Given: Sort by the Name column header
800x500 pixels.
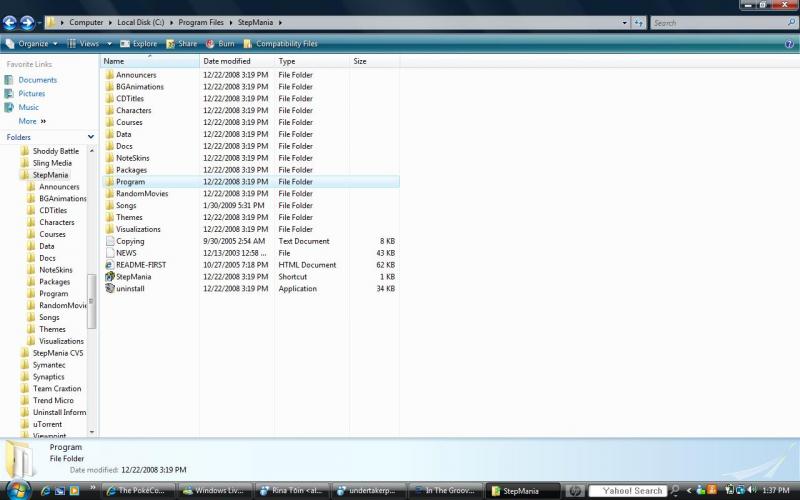Looking at the screenshot, I should tap(150, 61).
